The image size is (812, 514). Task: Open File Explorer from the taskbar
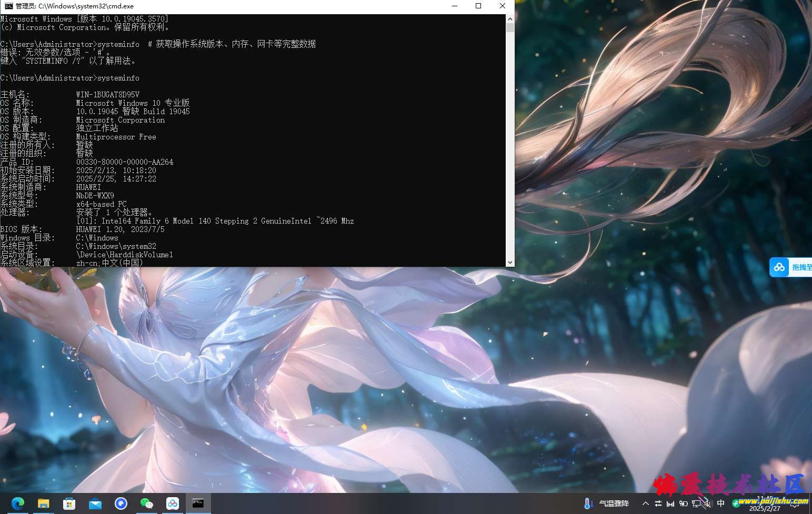pos(43,503)
